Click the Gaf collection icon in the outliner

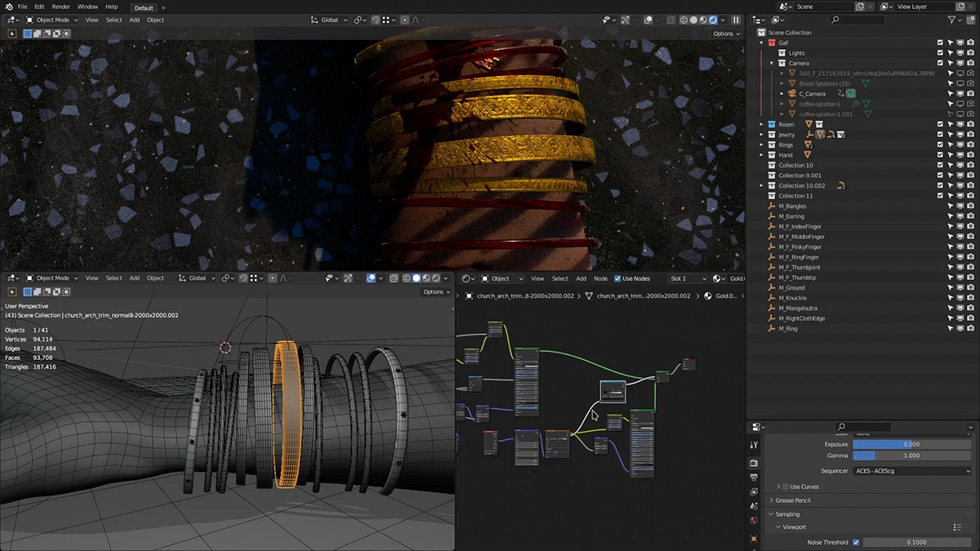pyautogui.click(x=772, y=42)
